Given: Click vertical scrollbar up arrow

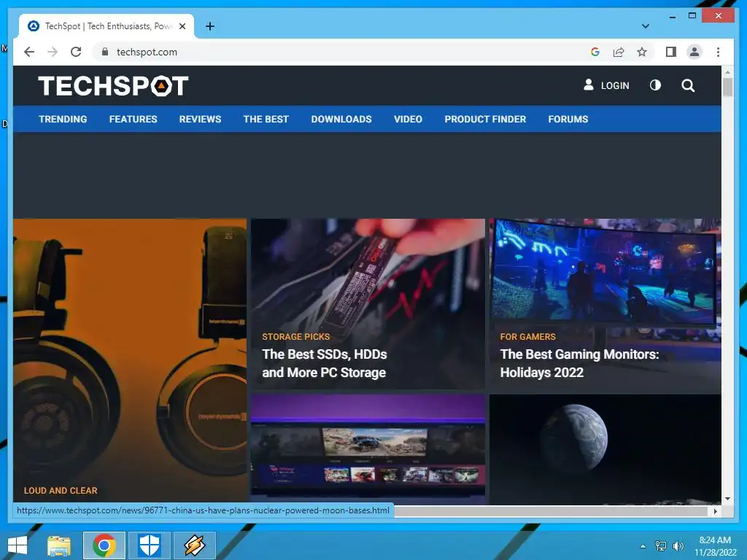Looking at the screenshot, I should 727,72.
